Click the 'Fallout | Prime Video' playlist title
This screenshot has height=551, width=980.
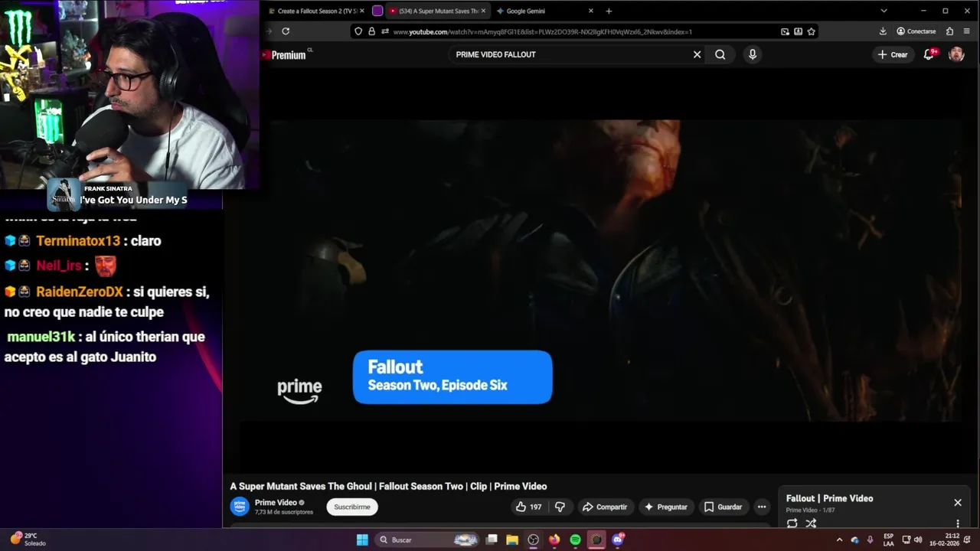(x=829, y=498)
